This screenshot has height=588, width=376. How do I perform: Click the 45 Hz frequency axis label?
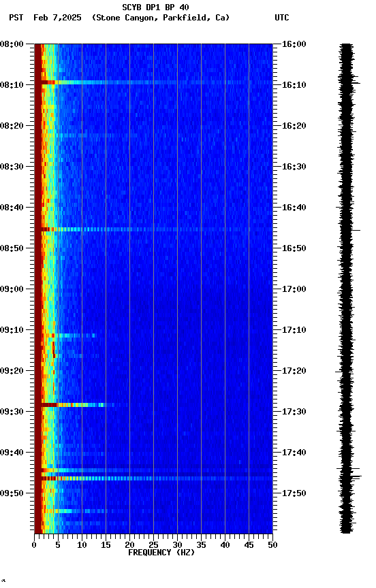(249, 545)
